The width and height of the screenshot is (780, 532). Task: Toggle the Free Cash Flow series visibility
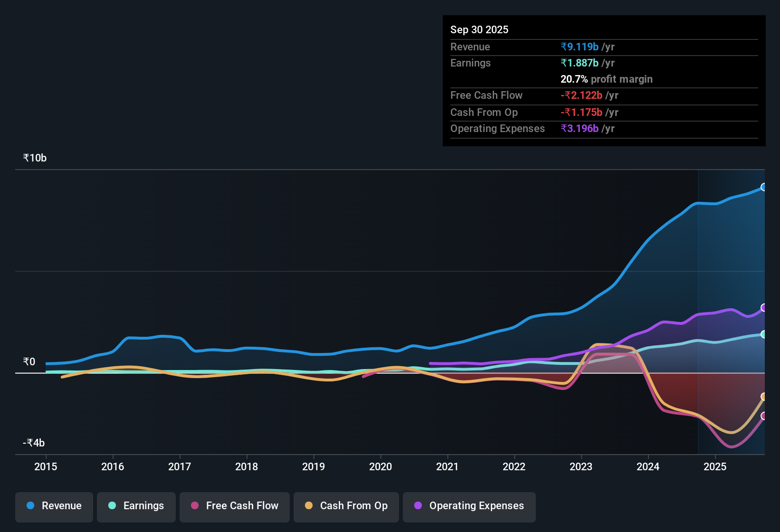point(234,506)
